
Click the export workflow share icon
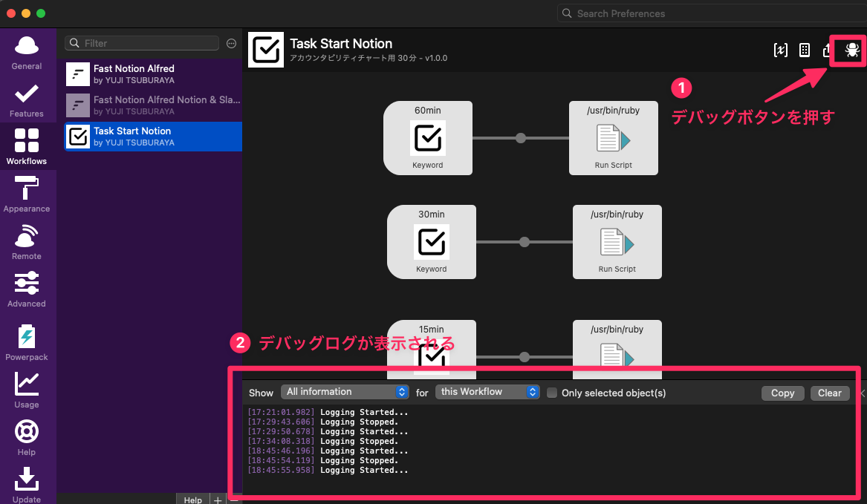tap(827, 50)
